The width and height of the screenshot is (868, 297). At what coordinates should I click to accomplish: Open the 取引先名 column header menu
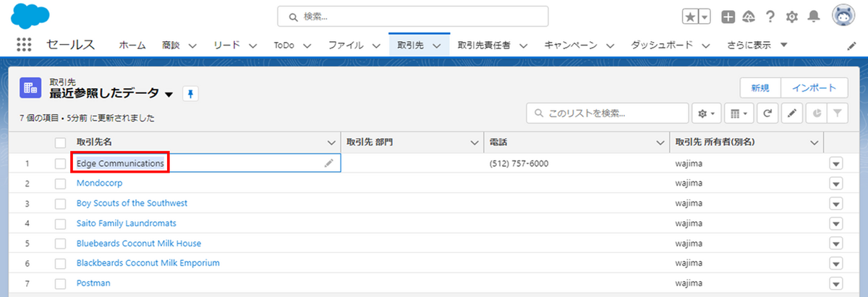click(x=332, y=142)
